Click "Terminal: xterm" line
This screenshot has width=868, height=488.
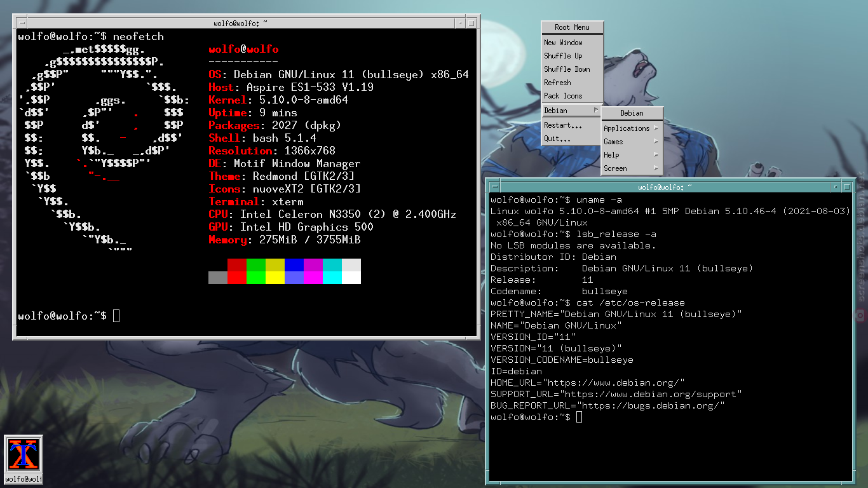(x=256, y=201)
